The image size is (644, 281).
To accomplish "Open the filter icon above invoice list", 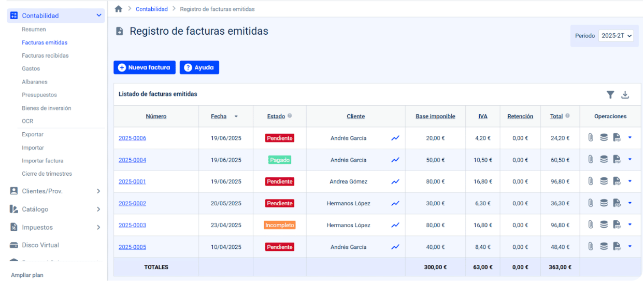I will 610,94.
